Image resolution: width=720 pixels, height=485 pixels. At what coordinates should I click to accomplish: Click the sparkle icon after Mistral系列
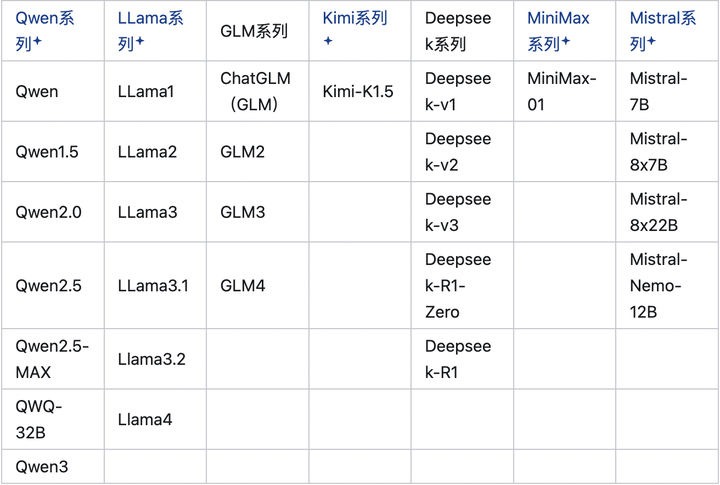(651, 42)
